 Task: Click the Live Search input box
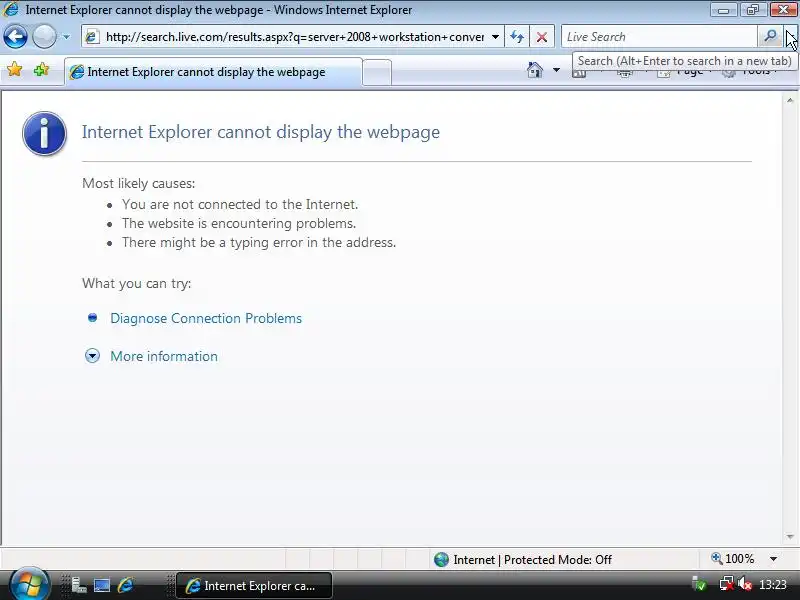[x=659, y=37]
